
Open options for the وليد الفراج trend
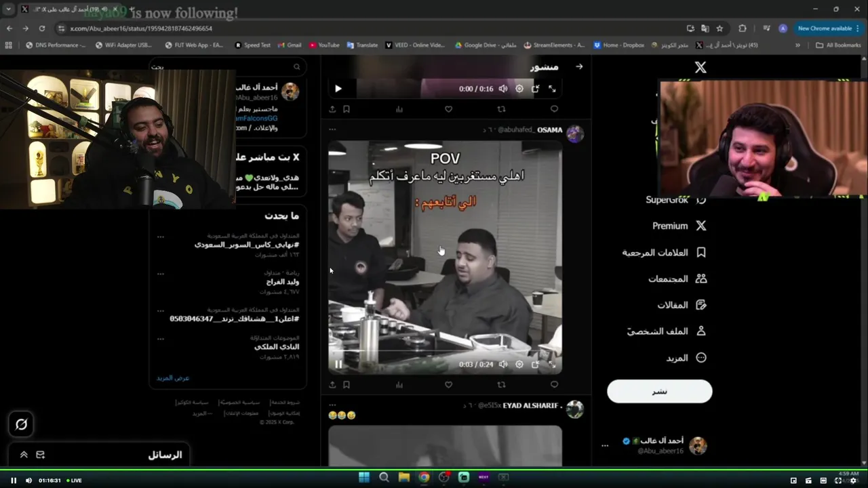(161, 274)
